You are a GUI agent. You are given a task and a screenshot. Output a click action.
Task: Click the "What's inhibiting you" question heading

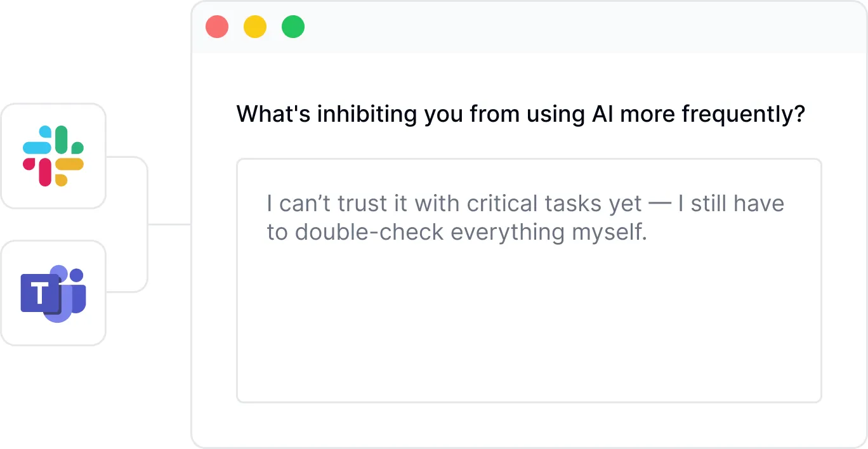click(x=520, y=115)
